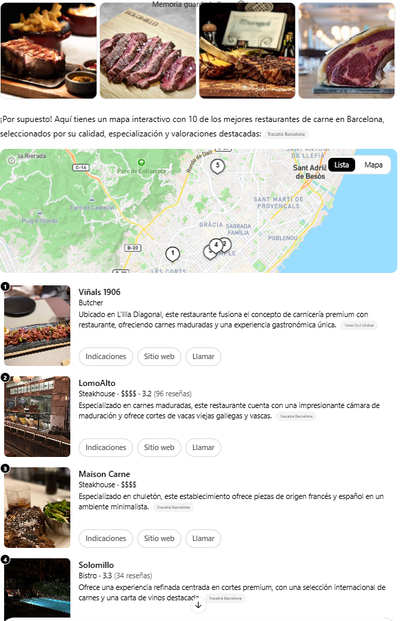Click Llamar for Maison Carne

click(203, 539)
